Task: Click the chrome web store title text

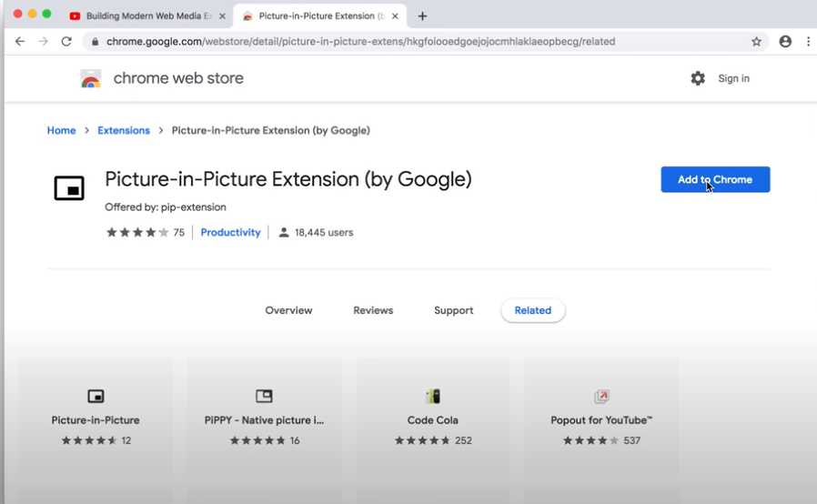Action: pos(178,78)
